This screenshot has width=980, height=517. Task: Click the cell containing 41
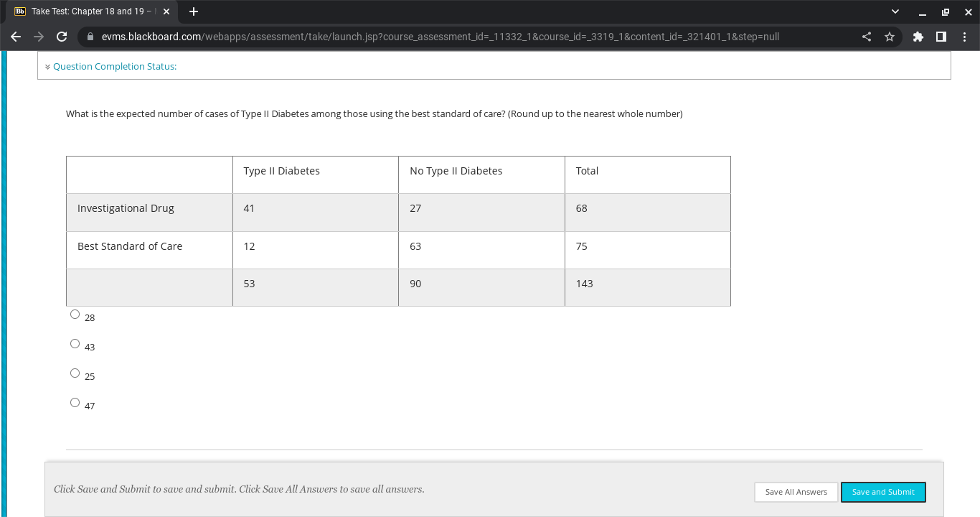(x=316, y=213)
